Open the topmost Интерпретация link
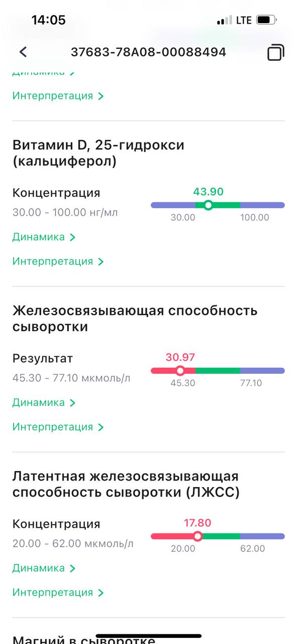The height and width of the screenshot is (644, 297). click(58, 96)
